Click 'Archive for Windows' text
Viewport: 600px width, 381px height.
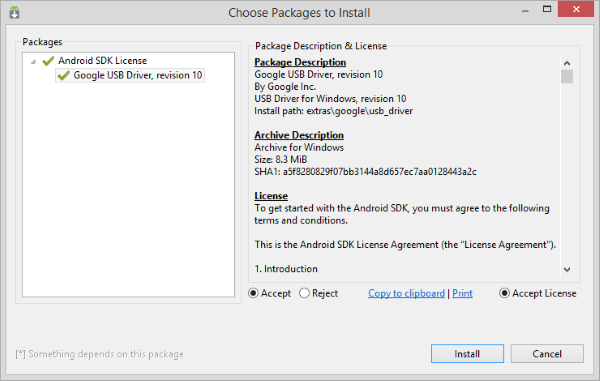click(x=299, y=147)
